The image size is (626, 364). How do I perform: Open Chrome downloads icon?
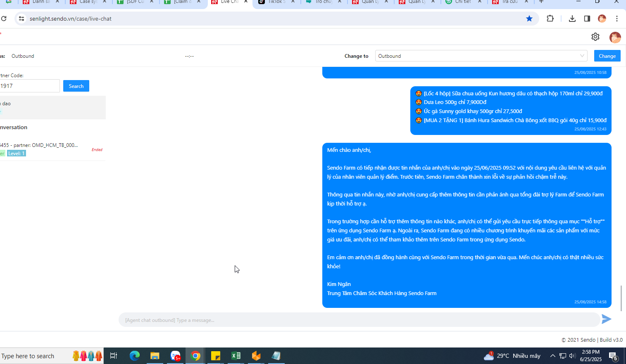click(x=572, y=19)
